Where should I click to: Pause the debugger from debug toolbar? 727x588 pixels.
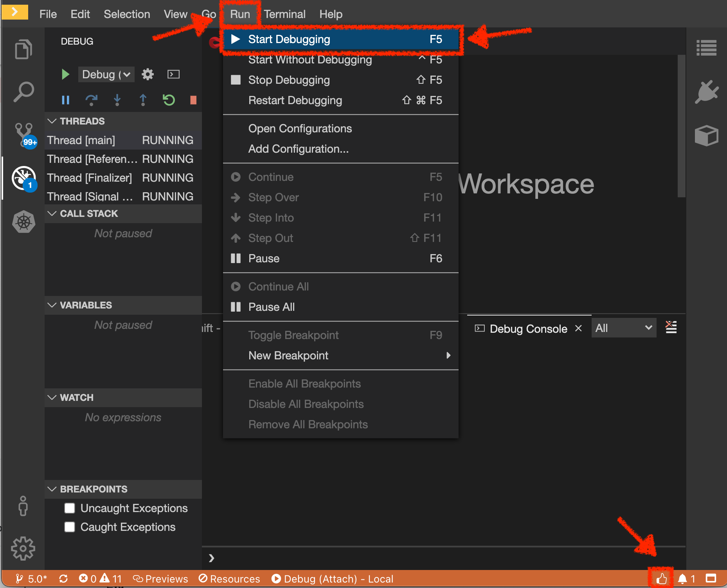[x=65, y=100]
